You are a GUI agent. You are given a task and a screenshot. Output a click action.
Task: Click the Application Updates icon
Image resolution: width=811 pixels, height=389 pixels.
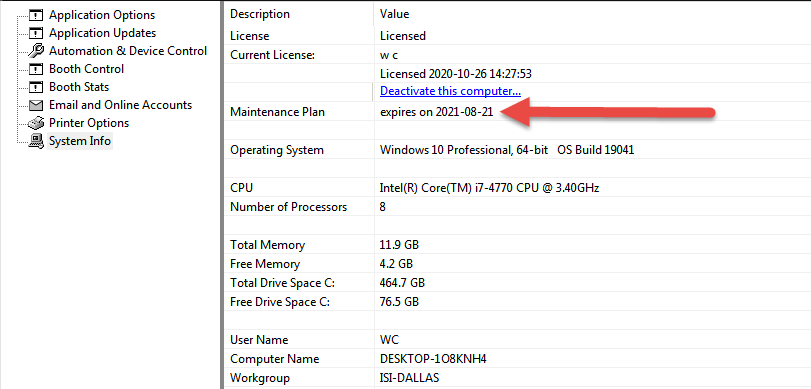pos(35,33)
